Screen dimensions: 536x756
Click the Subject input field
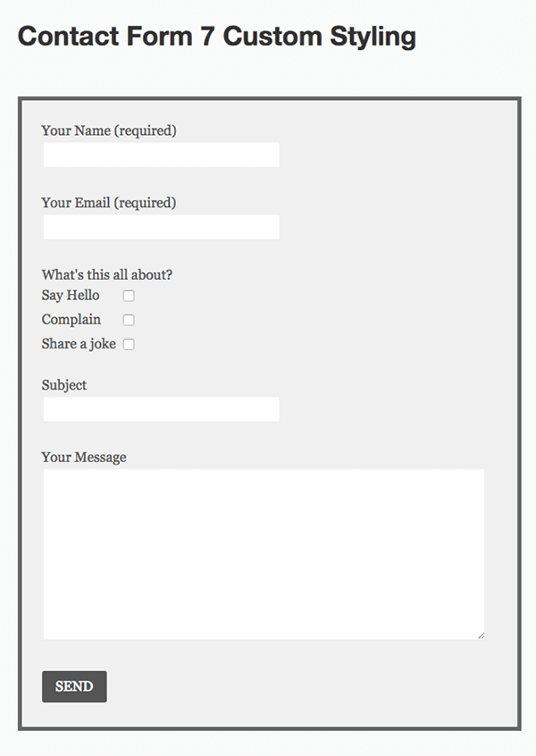pyautogui.click(x=161, y=408)
